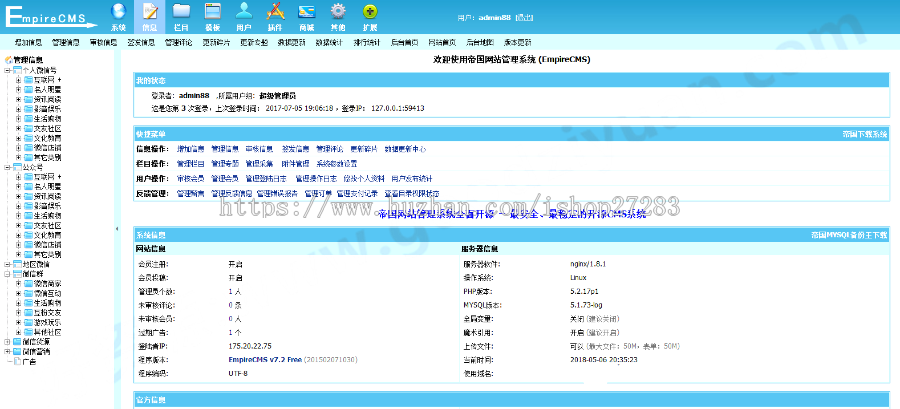Screen dimensions: 900x409
Task: Expand 名人明星 under 公众号
Action: 18,186
